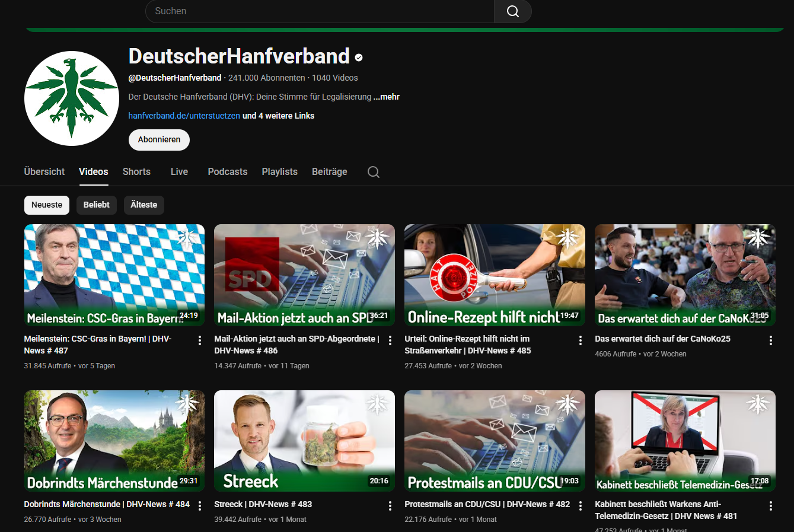Screen dimensions: 794x532
Task: Play the CaNoKo25 two-men thumbnail
Action: [x=685, y=275]
